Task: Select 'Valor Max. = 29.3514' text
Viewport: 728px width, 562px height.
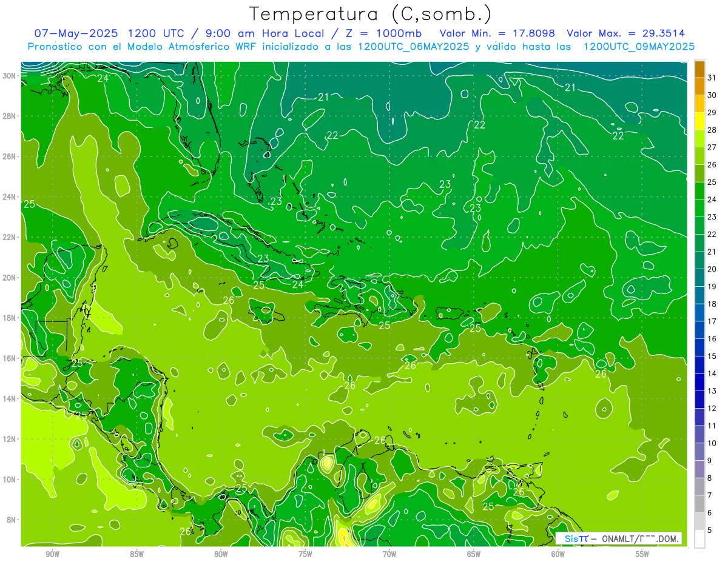Action: pos(626,33)
